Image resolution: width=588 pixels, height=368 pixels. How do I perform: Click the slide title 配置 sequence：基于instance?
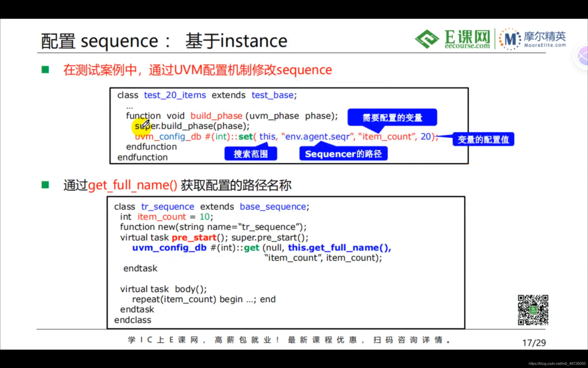(x=164, y=41)
